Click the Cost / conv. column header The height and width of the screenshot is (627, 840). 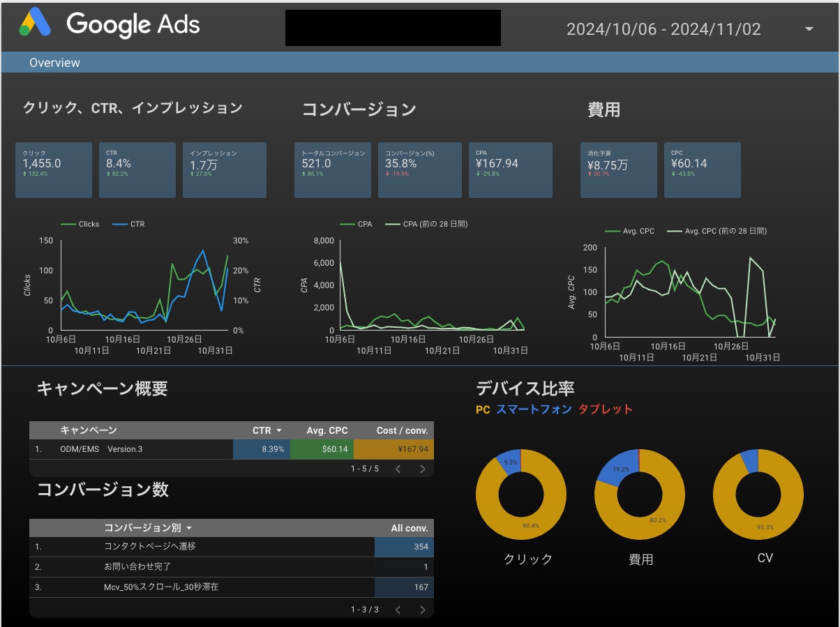(402, 430)
